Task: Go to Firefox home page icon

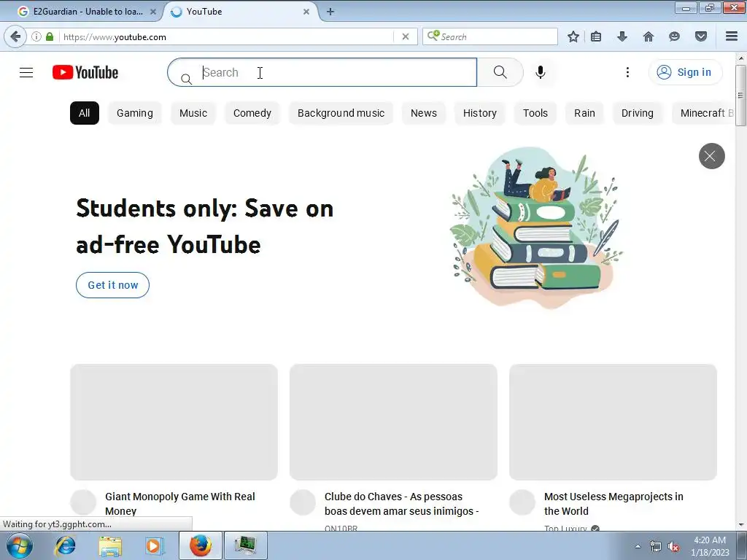Action: pyautogui.click(x=649, y=36)
